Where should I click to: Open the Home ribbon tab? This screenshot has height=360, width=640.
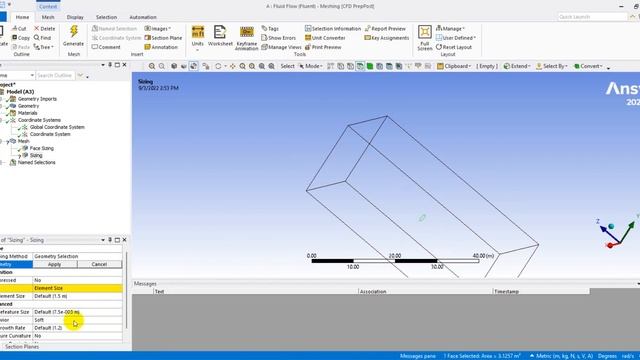tap(22, 17)
